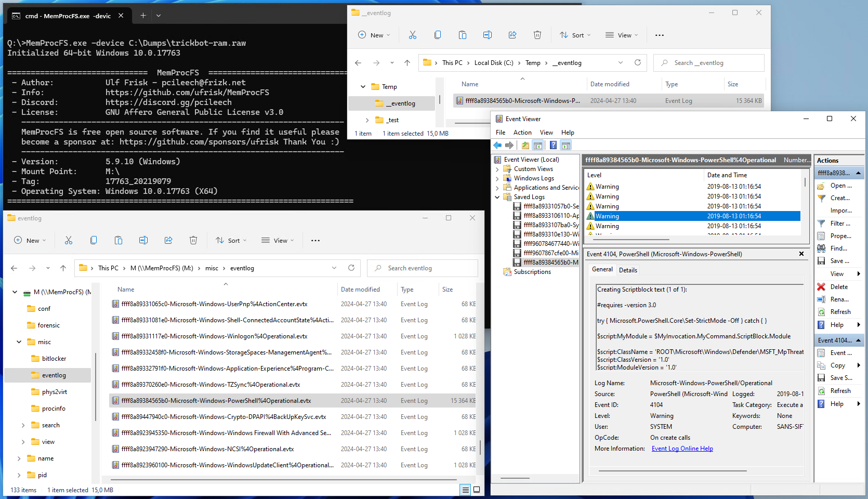Switch to Details view icon in eventlog status bar
Viewport: 868px width, 499px height.
coord(466,490)
